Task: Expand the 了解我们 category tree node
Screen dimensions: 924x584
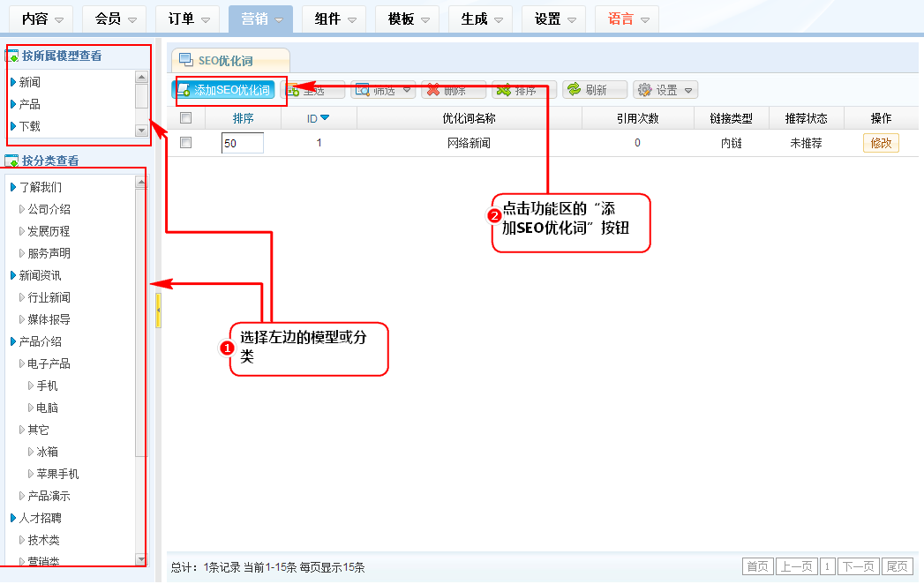Action: (13, 187)
